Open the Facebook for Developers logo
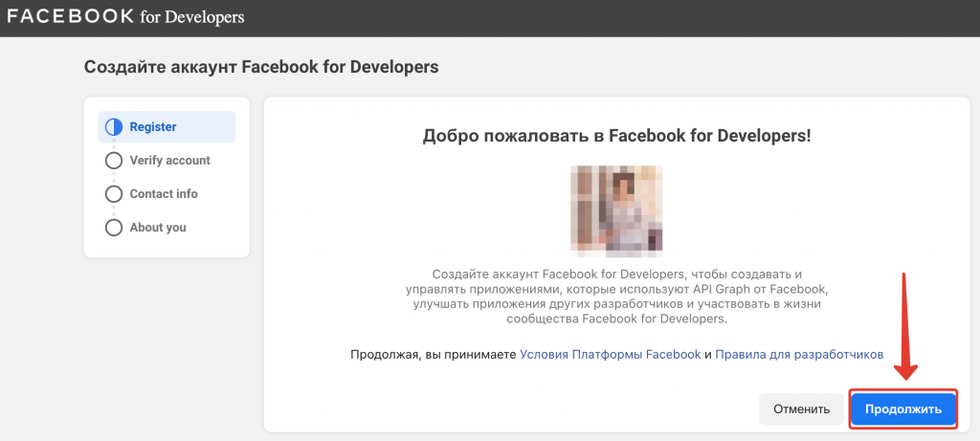The width and height of the screenshot is (980, 441). coord(125,17)
